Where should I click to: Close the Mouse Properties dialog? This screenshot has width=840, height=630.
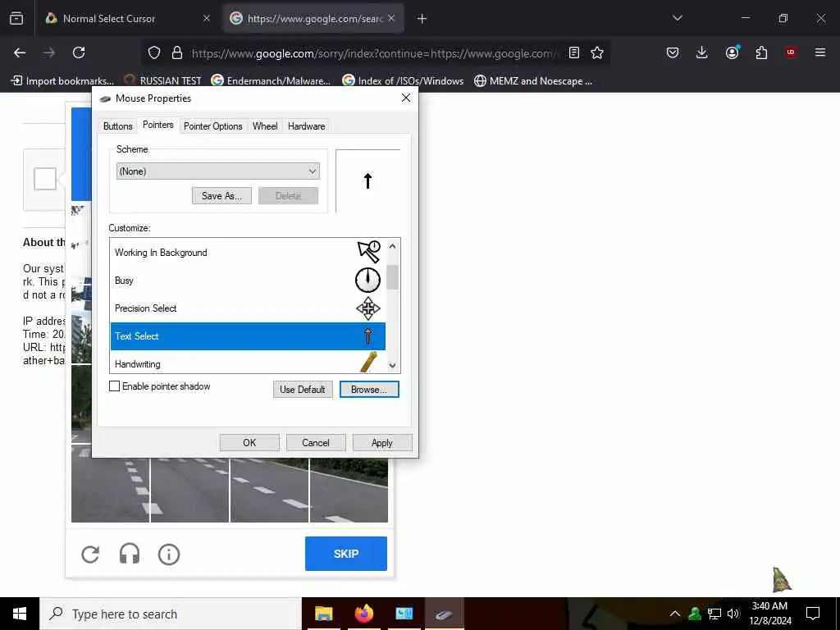tap(406, 98)
